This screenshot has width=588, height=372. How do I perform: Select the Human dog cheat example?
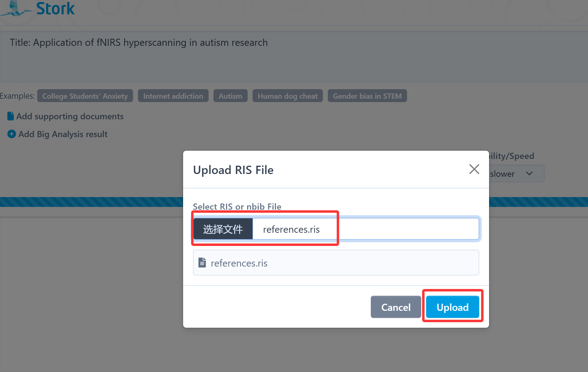[x=287, y=96]
